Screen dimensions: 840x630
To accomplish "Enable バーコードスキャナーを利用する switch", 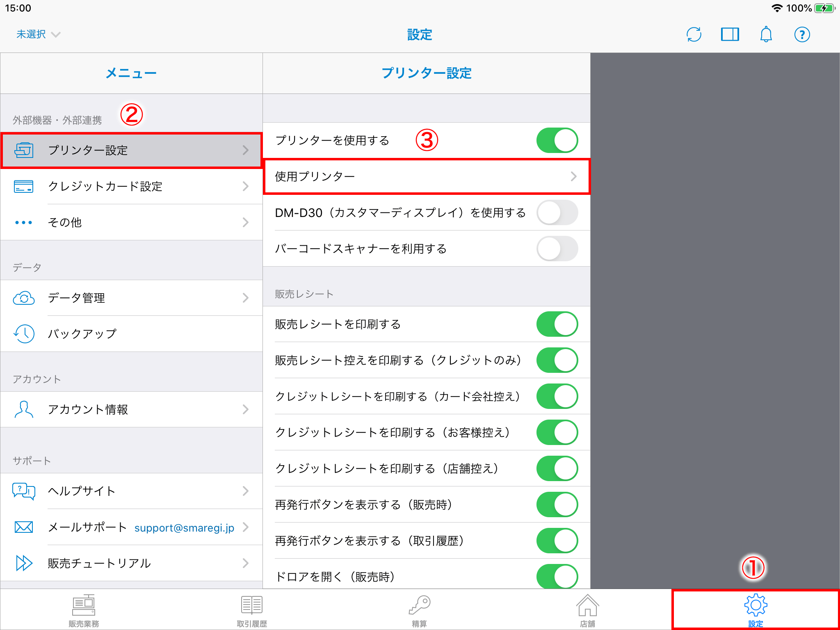I will pyautogui.click(x=557, y=249).
